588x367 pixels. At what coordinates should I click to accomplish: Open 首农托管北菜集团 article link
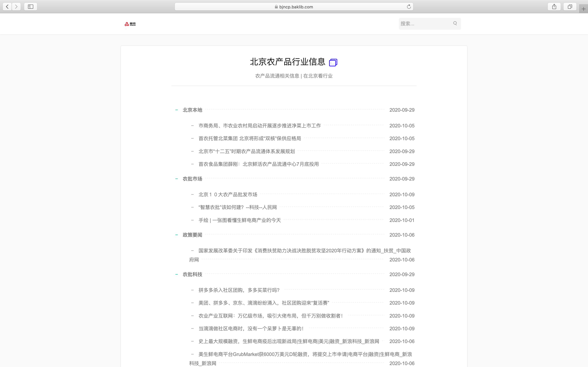250,139
